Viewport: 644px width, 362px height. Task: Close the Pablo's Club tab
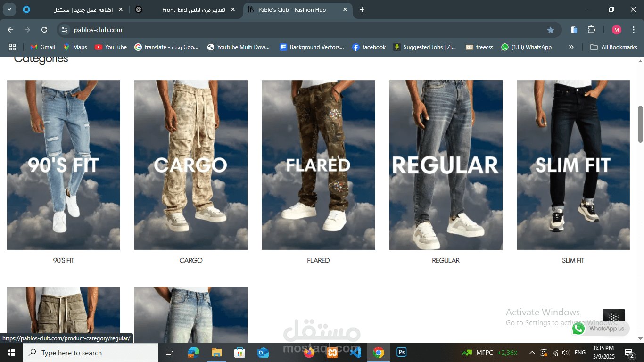(x=345, y=9)
